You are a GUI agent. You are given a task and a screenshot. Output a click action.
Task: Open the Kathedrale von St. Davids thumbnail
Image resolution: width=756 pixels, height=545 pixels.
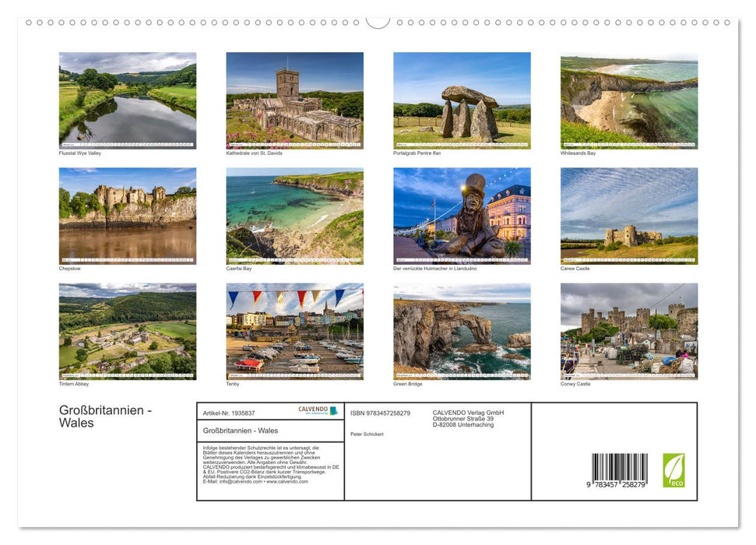294,100
